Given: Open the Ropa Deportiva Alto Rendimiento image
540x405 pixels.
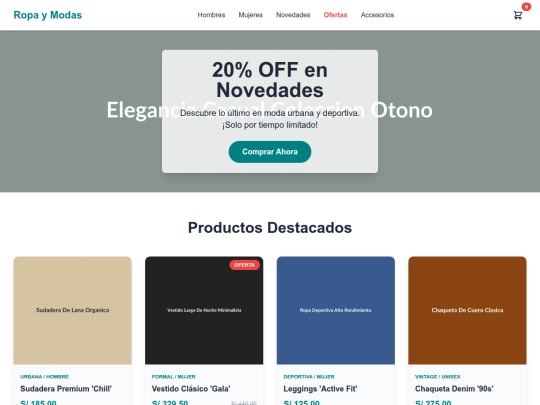Looking at the screenshot, I should pos(335,310).
